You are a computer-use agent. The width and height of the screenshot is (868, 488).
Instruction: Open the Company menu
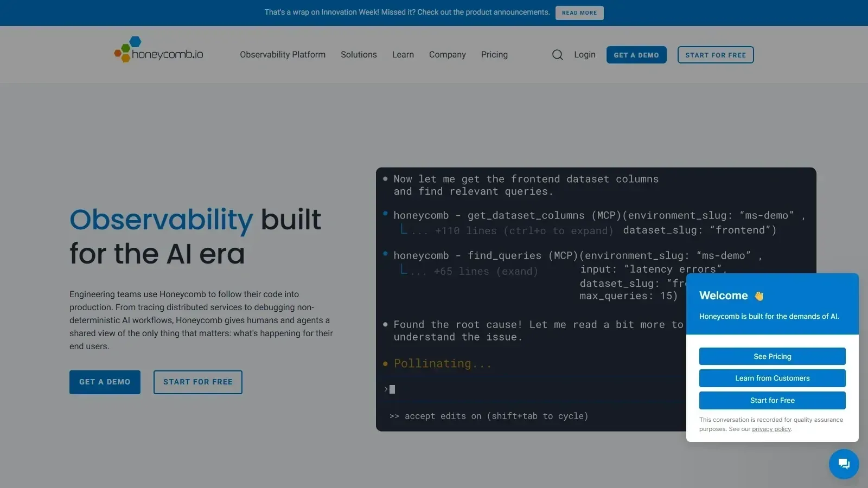click(448, 55)
